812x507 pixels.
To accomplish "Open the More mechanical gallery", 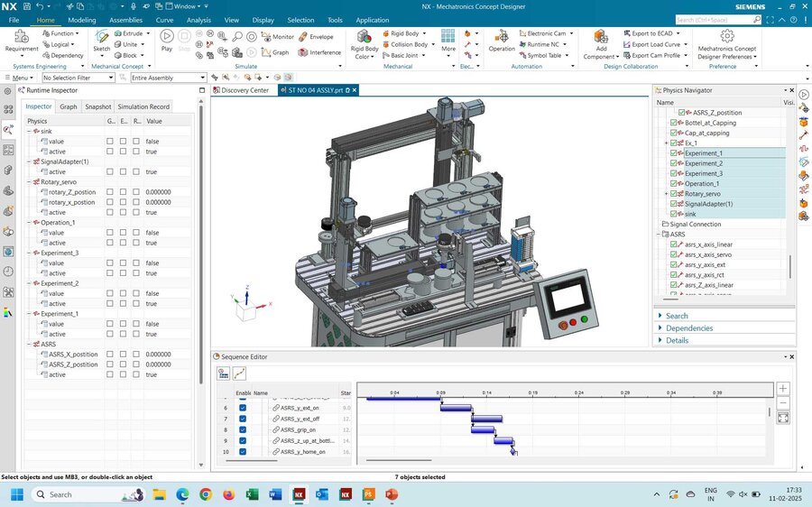I will [448, 41].
